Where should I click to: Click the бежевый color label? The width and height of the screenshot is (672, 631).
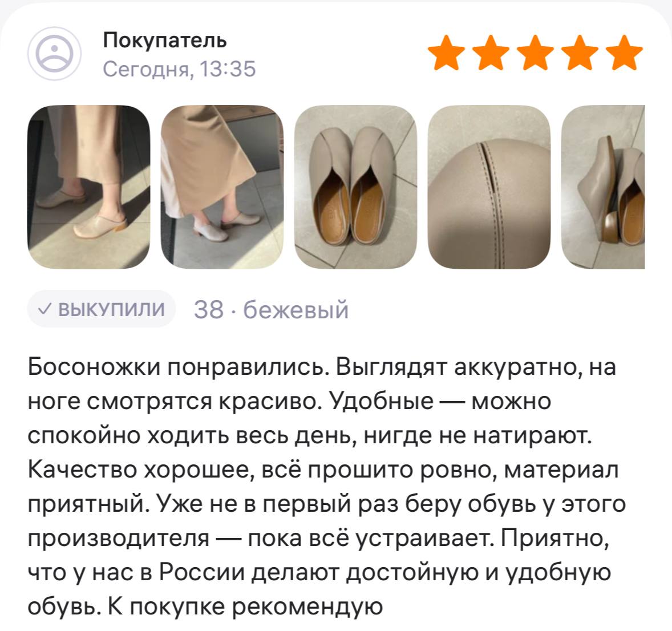(295, 309)
